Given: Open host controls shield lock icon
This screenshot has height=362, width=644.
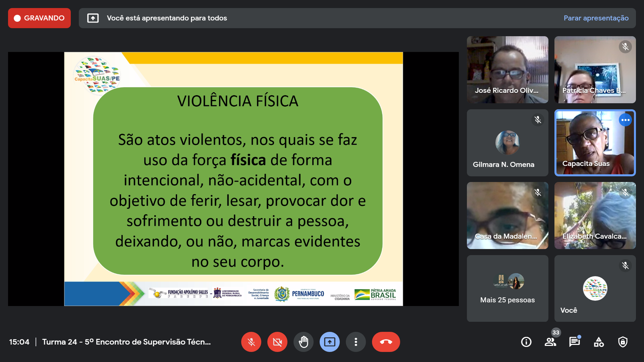Looking at the screenshot, I should [623, 342].
